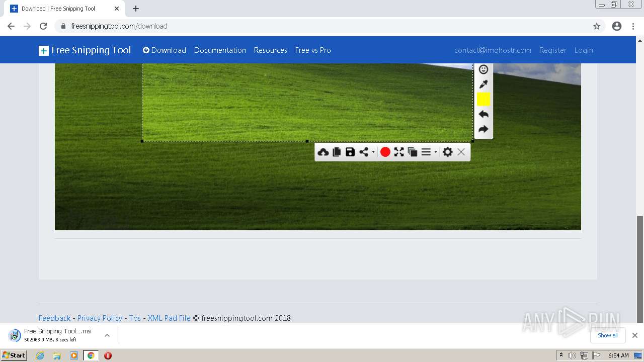Open the Register link
The height and width of the screenshot is (362, 644).
(552, 50)
